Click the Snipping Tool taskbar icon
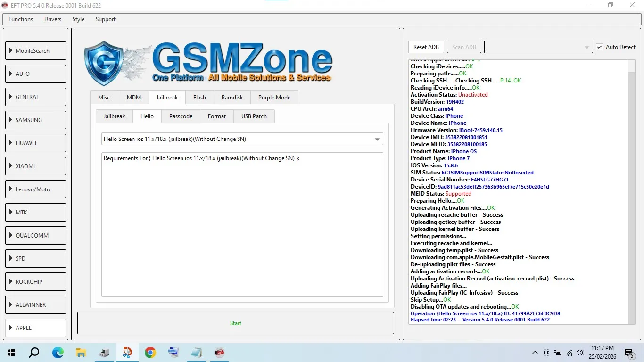This screenshot has width=644, height=362. (x=127, y=353)
